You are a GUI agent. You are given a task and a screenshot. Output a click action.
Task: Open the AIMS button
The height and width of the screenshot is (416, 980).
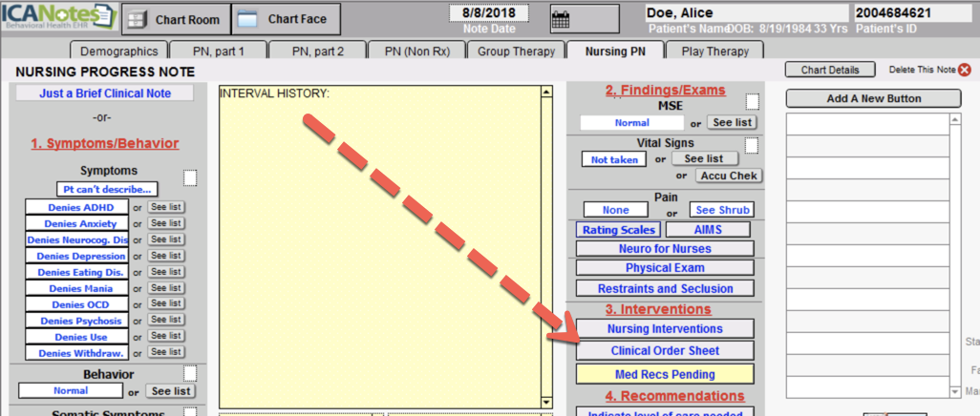point(708,230)
